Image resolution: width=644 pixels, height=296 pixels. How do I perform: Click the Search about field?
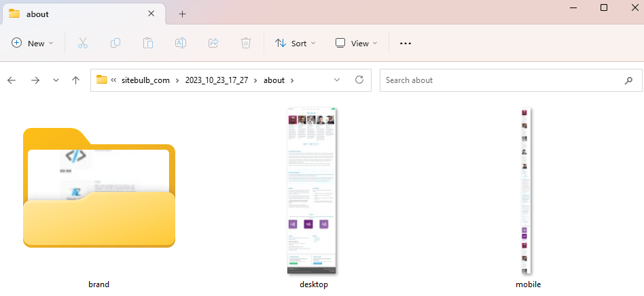pos(511,80)
